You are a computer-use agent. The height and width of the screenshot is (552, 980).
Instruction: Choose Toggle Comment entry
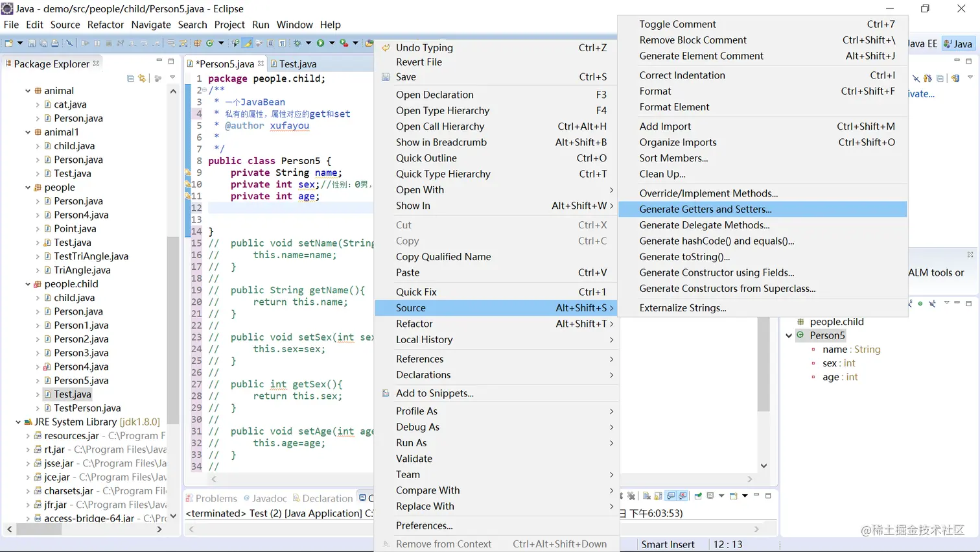[x=763, y=24]
